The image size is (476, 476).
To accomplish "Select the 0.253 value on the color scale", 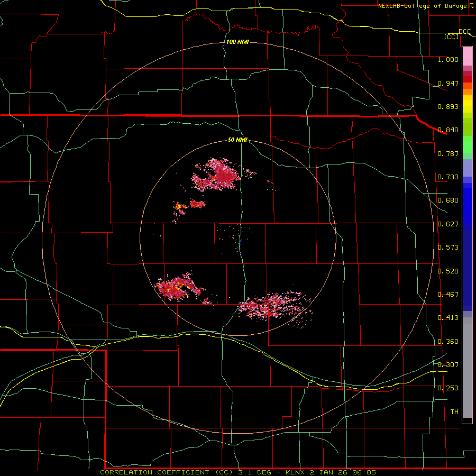I will (448, 388).
